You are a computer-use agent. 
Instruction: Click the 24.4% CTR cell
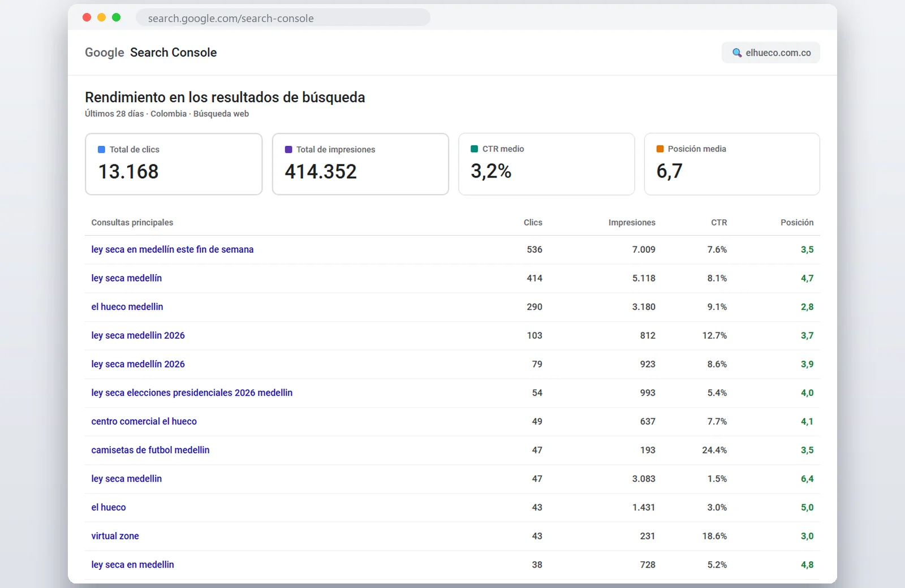coord(715,450)
